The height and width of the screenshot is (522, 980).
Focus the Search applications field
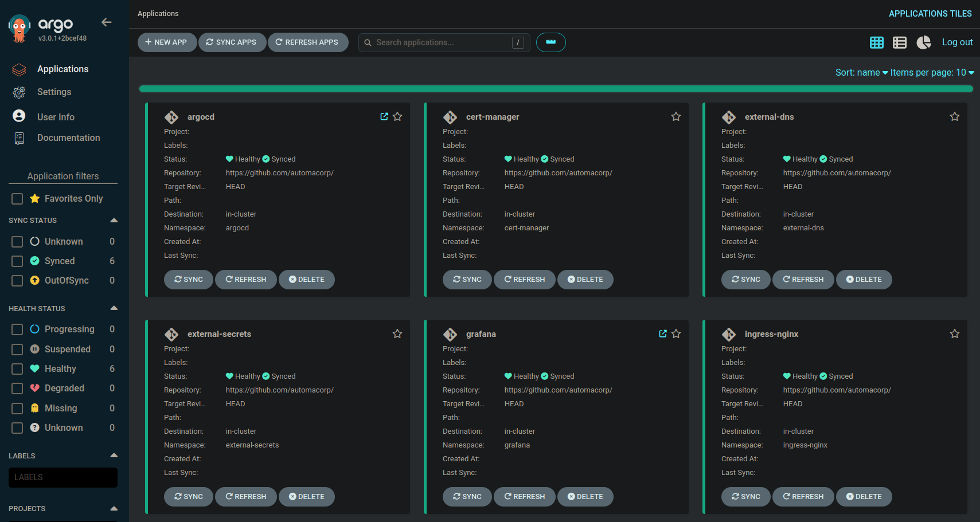click(x=444, y=42)
